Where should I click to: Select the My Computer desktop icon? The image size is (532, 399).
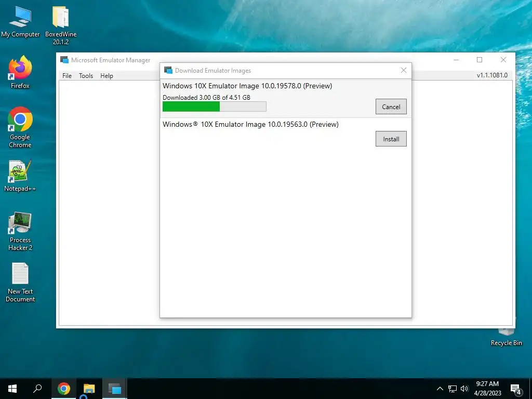tap(20, 22)
